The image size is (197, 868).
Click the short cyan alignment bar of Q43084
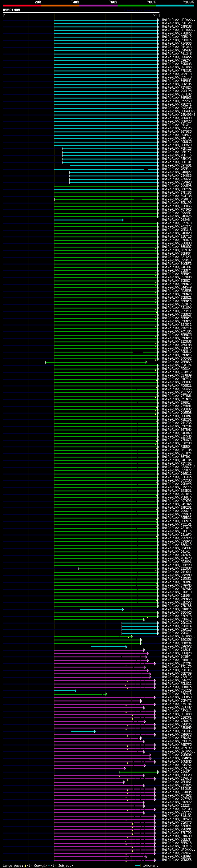(89, 220)
